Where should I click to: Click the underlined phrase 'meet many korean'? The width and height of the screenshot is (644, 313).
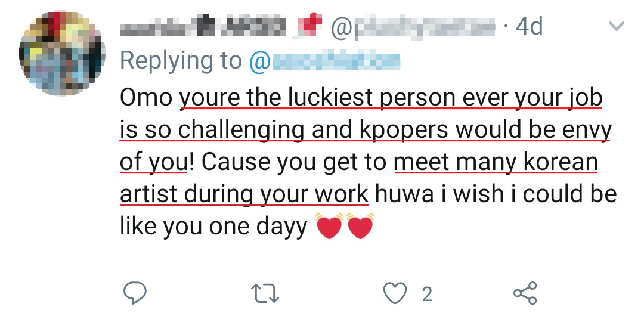pyautogui.click(x=496, y=162)
